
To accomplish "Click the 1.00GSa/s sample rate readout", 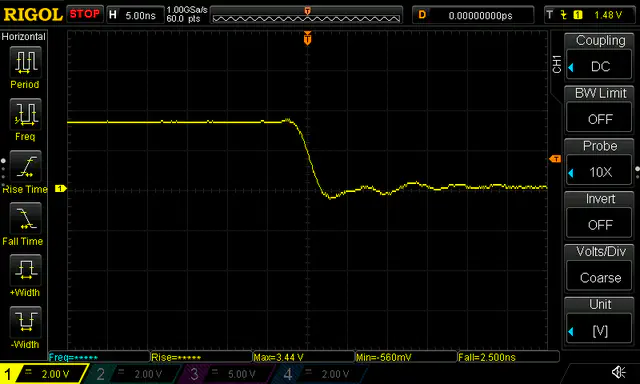I will coord(187,10).
